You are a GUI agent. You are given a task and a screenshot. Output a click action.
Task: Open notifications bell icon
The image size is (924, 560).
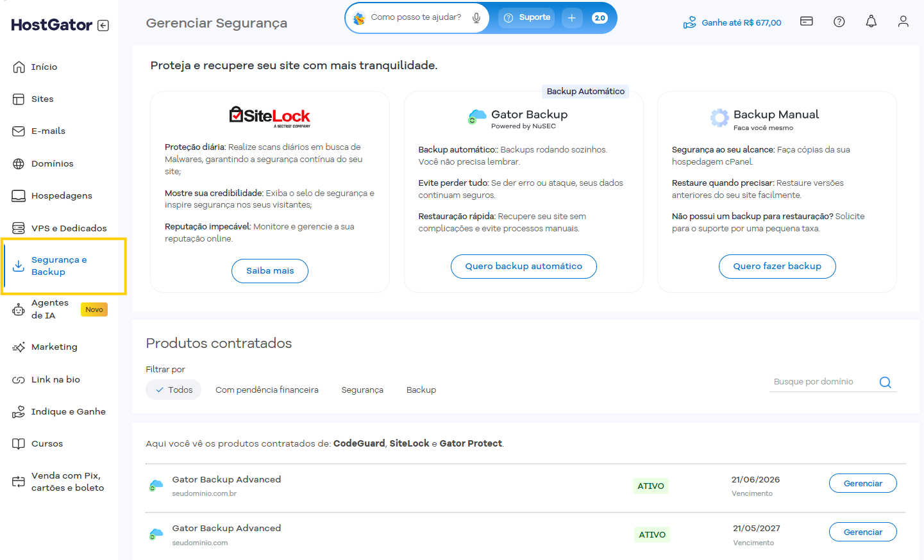871,21
